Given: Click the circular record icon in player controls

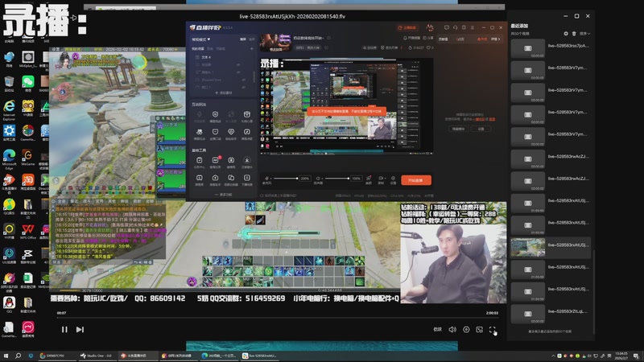Looking at the screenshot, I should click(x=466, y=329).
